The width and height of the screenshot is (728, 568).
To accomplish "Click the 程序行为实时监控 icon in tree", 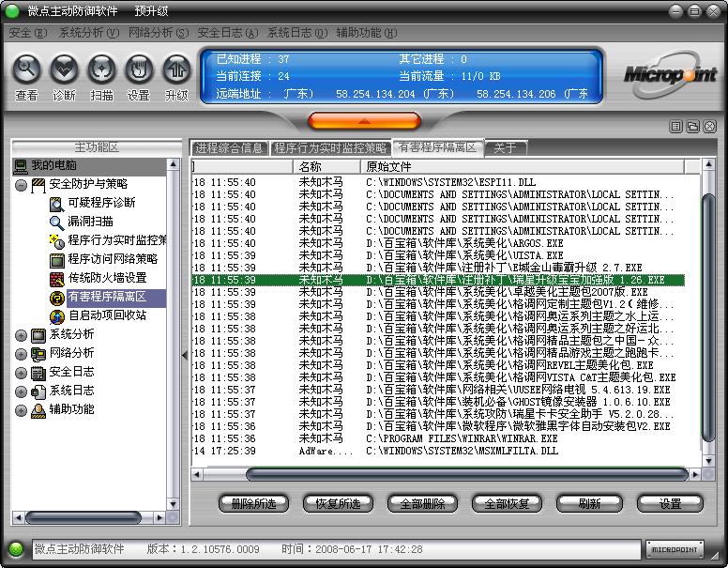I will pos(56,241).
